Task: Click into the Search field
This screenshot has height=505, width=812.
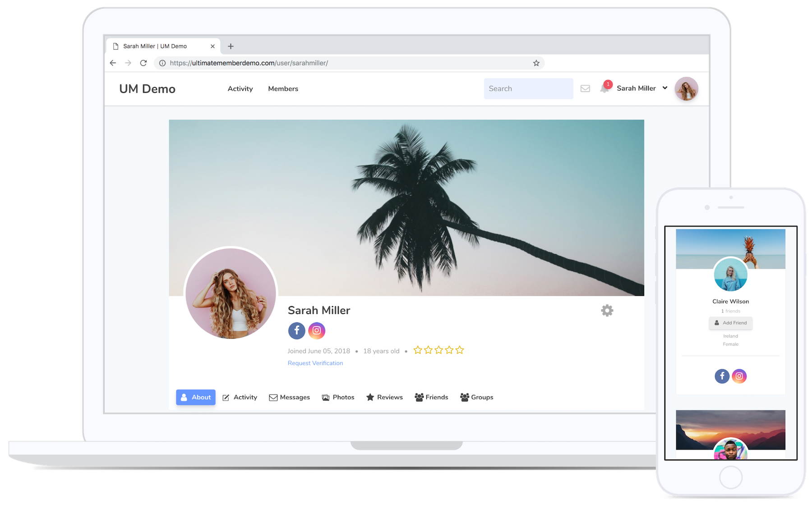Action: (x=528, y=89)
